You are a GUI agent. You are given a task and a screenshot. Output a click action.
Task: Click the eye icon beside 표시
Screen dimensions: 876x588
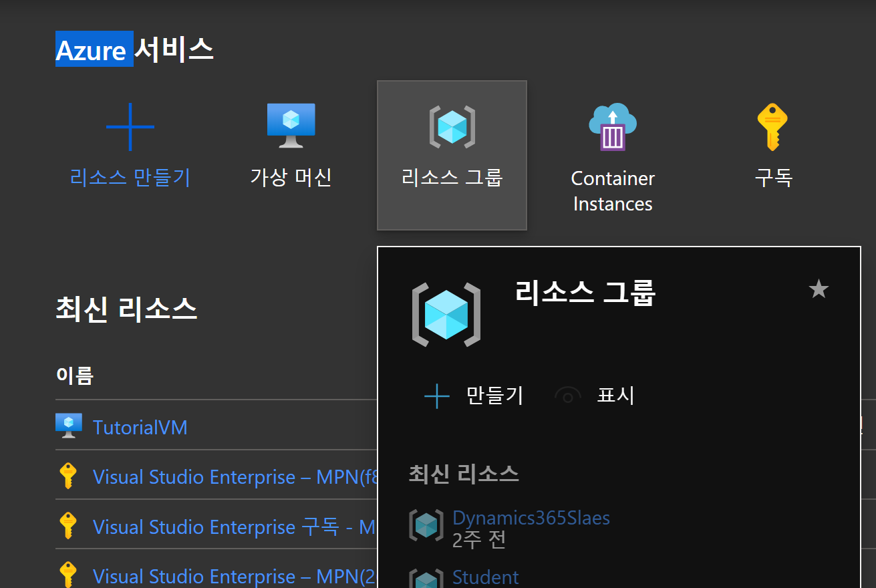(x=568, y=396)
